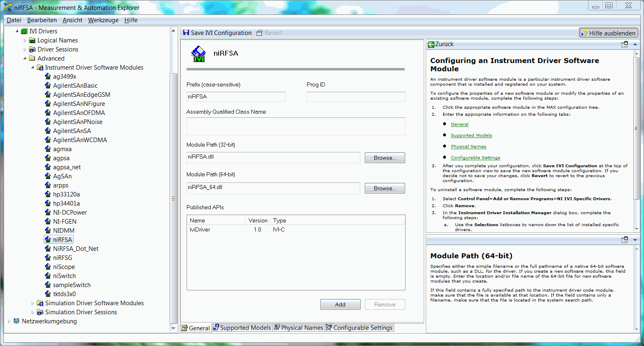644x346 pixels.
Task: Click the AgilentSAnEdgeGSM module icon
Action: 48,95
